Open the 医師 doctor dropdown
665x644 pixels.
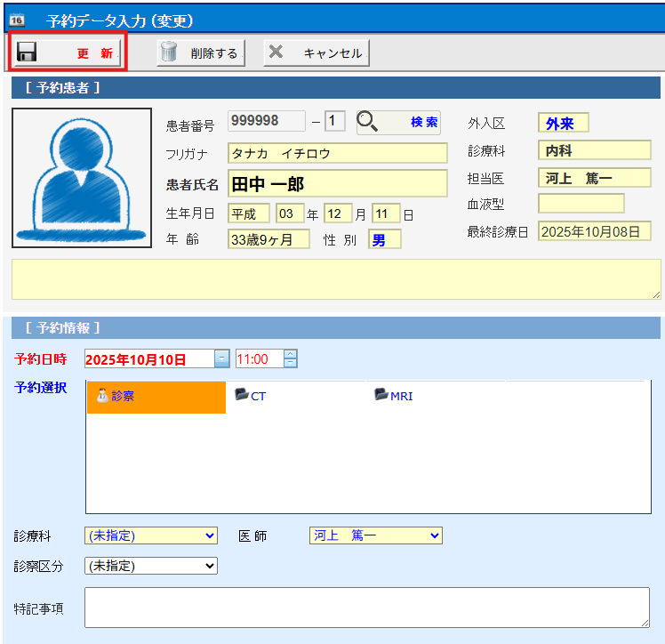375,535
